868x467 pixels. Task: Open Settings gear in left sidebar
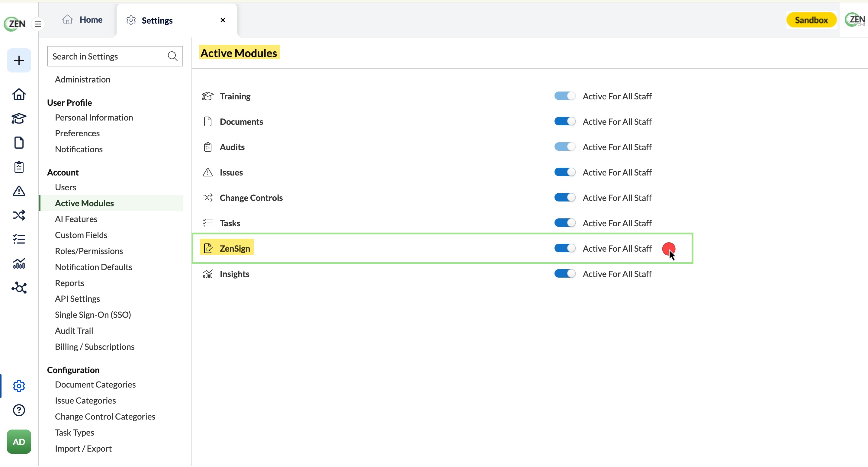point(19,386)
